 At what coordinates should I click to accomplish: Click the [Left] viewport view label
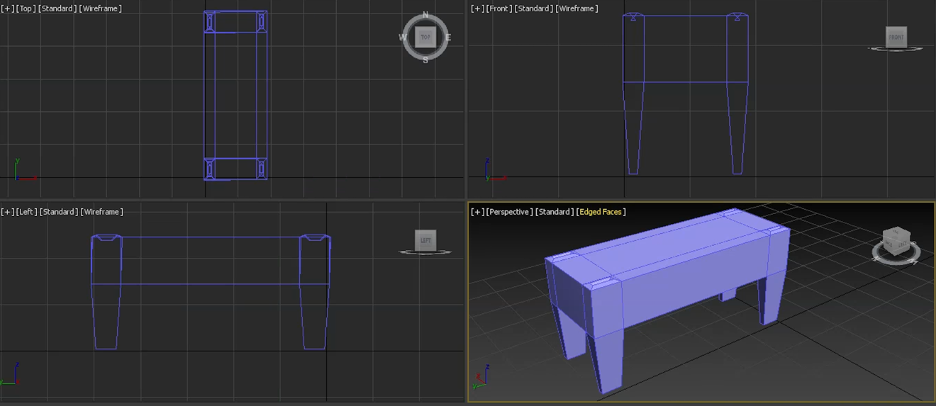pos(27,212)
